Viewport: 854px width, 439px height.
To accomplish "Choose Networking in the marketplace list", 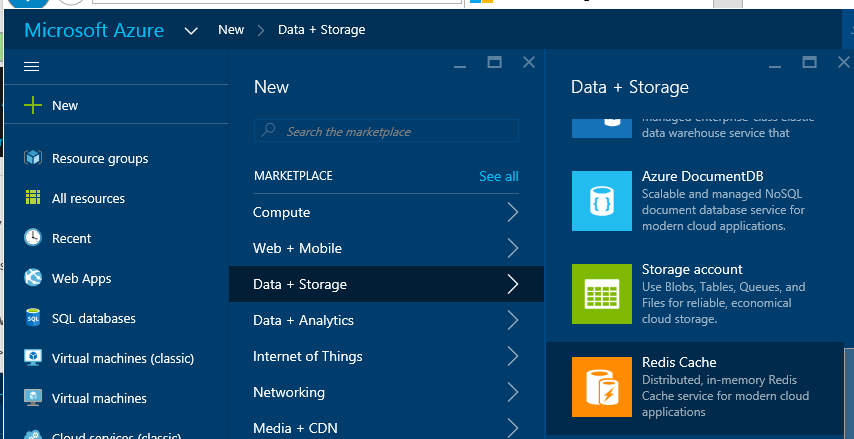I will click(x=288, y=392).
